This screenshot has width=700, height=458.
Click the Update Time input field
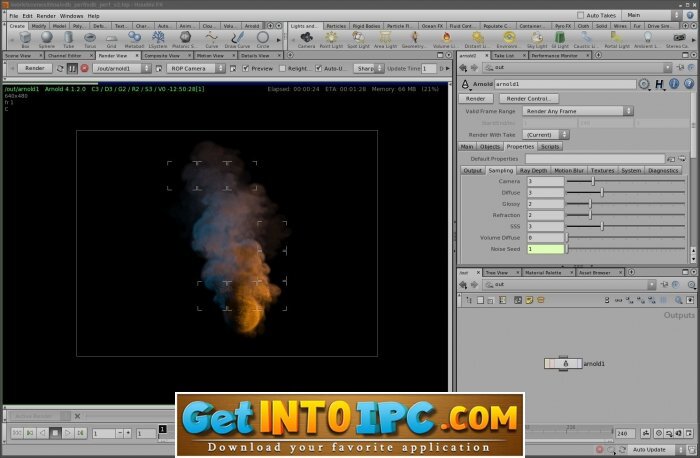(429, 68)
